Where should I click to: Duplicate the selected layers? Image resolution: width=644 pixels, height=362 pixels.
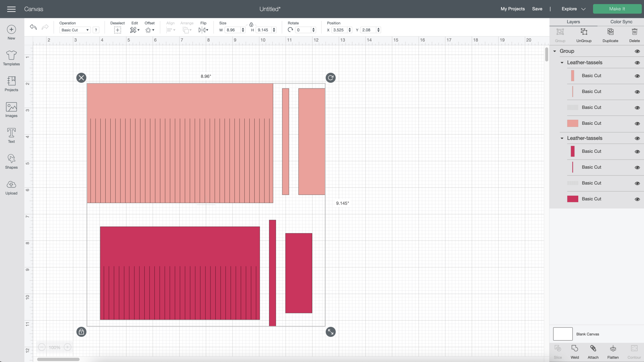(x=610, y=35)
